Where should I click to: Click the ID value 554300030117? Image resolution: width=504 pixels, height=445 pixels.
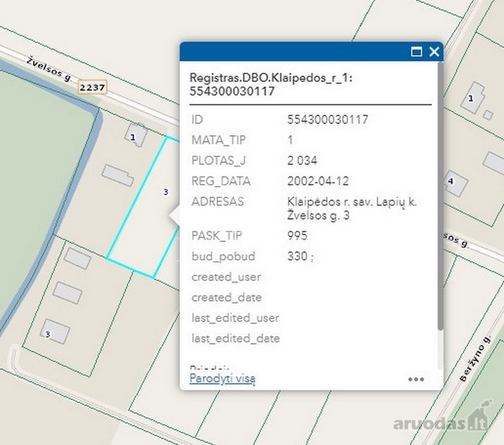coord(328,120)
